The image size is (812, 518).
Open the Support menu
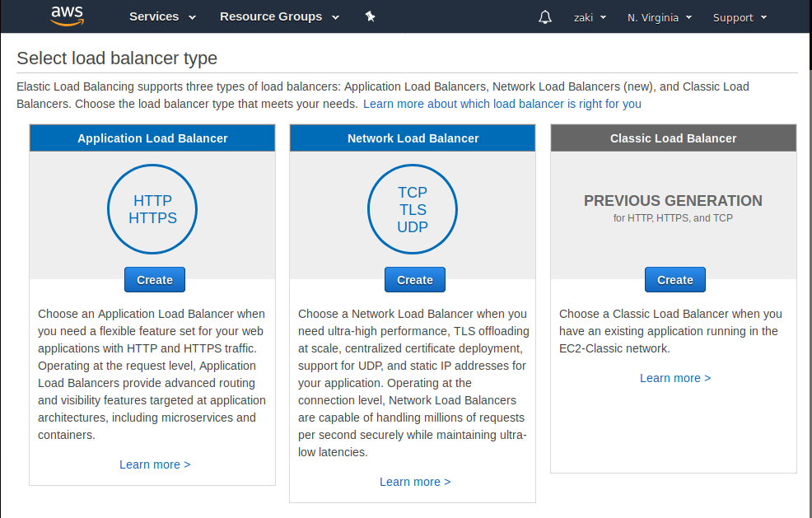click(x=740, y=17)
